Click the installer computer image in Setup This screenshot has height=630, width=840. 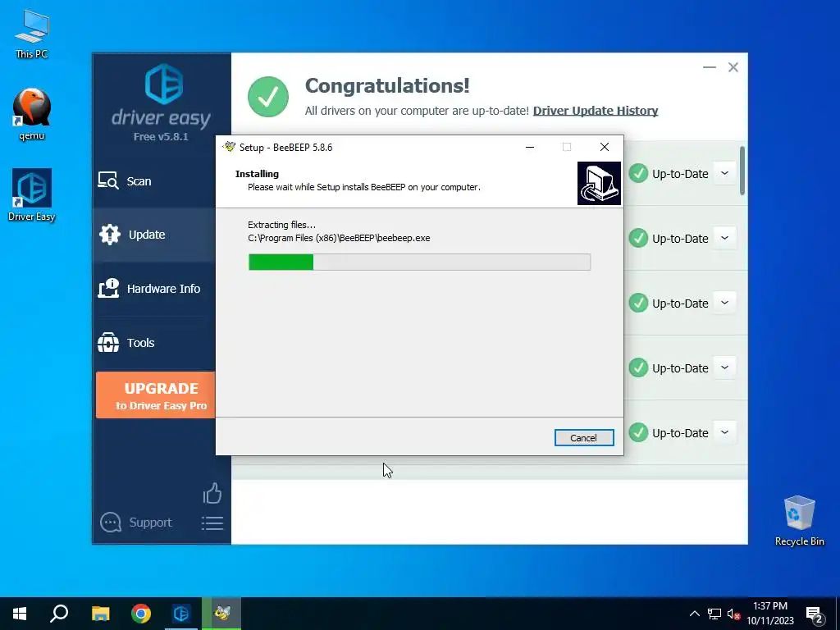point(599,183)
